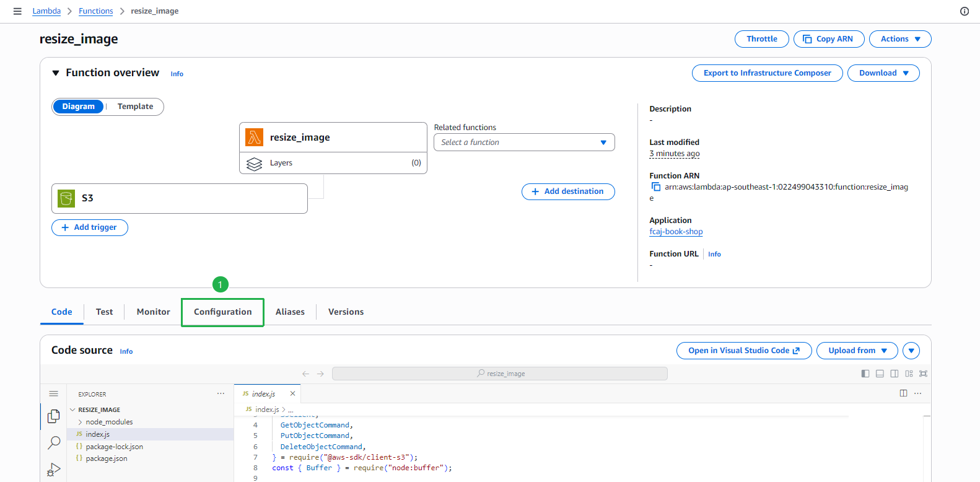This screenshot has width=980, height=482.
Task: Open the Run and Debug view
Action: [54, 469]
